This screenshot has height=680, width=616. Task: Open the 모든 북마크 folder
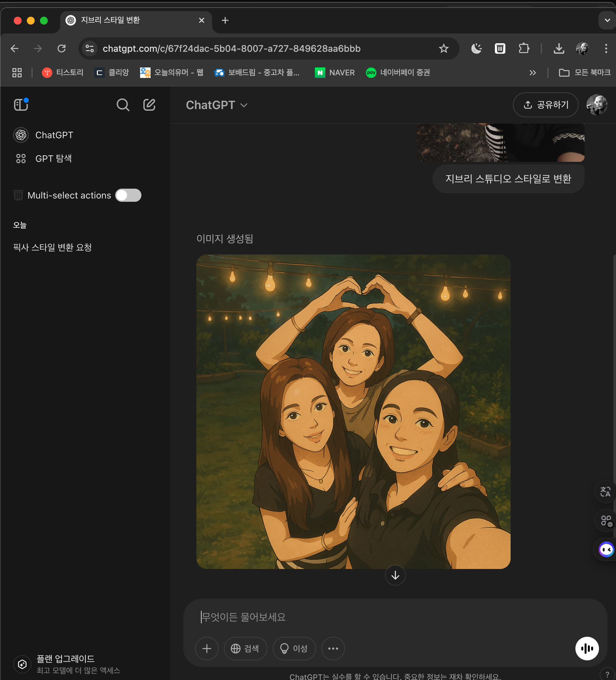click(x=584, y=72)
